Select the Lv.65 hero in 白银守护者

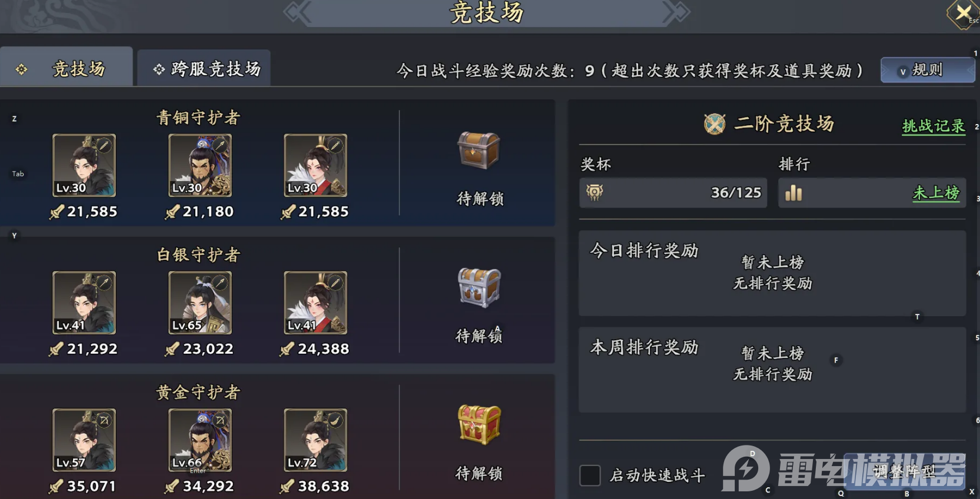[200, 303]
